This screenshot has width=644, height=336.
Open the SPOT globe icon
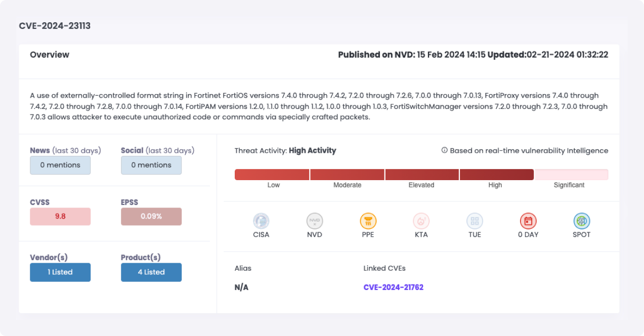[582, 221]
